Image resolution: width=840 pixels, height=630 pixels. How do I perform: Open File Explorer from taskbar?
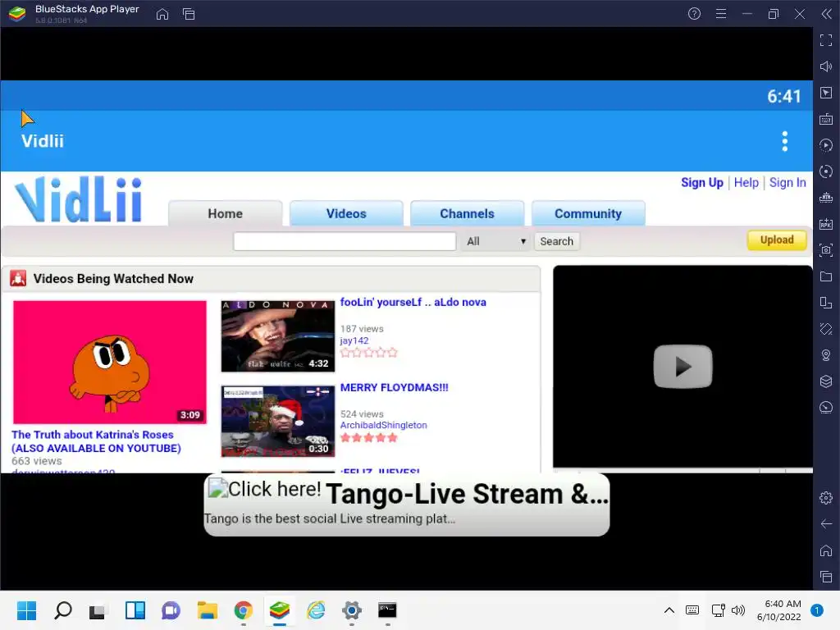point(207,610)
